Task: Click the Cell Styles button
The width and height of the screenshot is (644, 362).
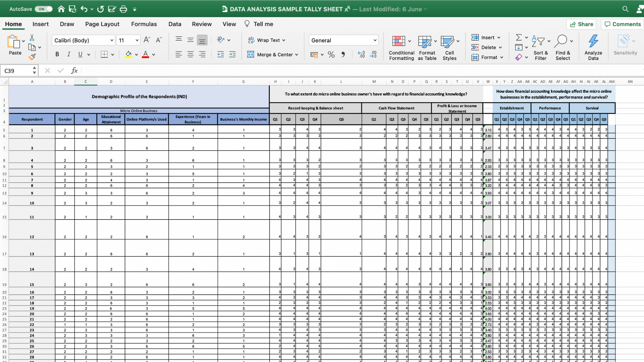Action: pyautogui.click(x=449, y=47)
